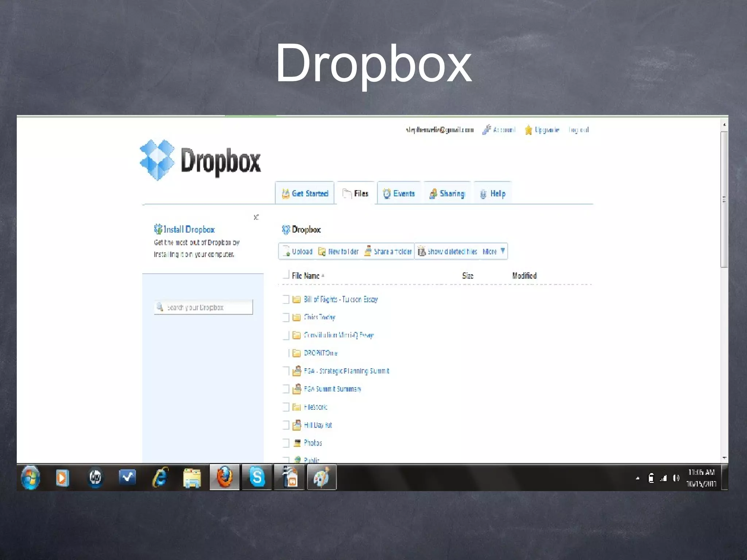Show hidden system tray icons
This screenshot has height=560, width=747.
click(638, 478)
